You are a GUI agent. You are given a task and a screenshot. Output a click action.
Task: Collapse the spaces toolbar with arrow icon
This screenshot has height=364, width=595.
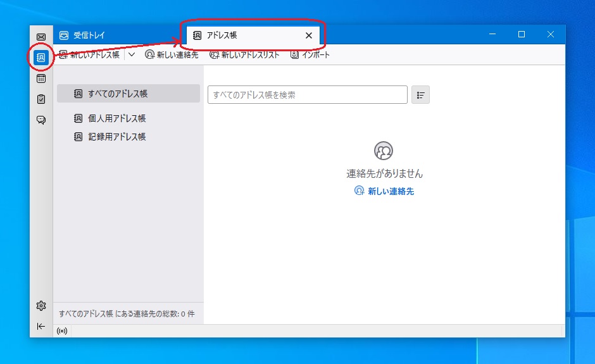41,326
